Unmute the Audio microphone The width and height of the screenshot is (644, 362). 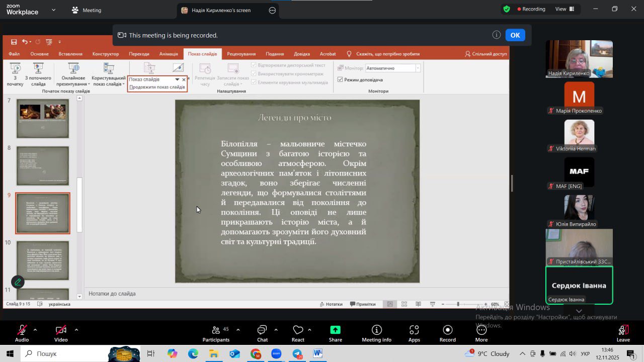(x=22, y=330)
